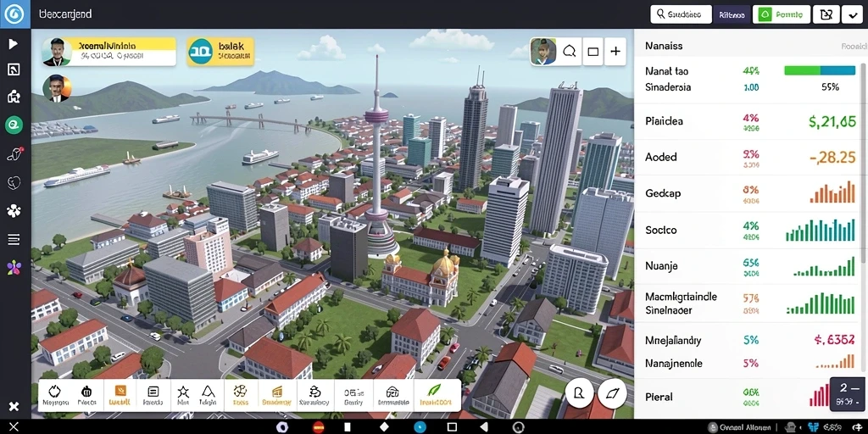The width and height of the screenshot is (868, 434).
Task: Select the Rifienoo tab in top bar
Action: click(732, 14)
